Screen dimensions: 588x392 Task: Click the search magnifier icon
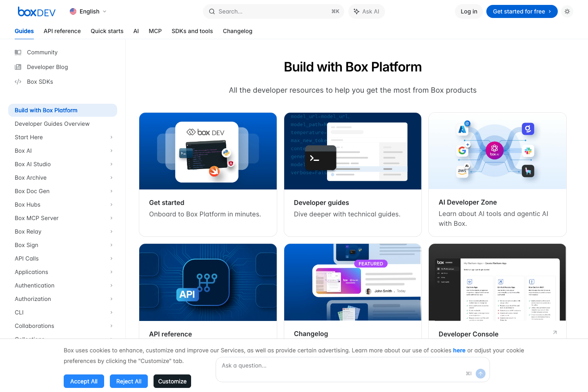click(212, 11)
